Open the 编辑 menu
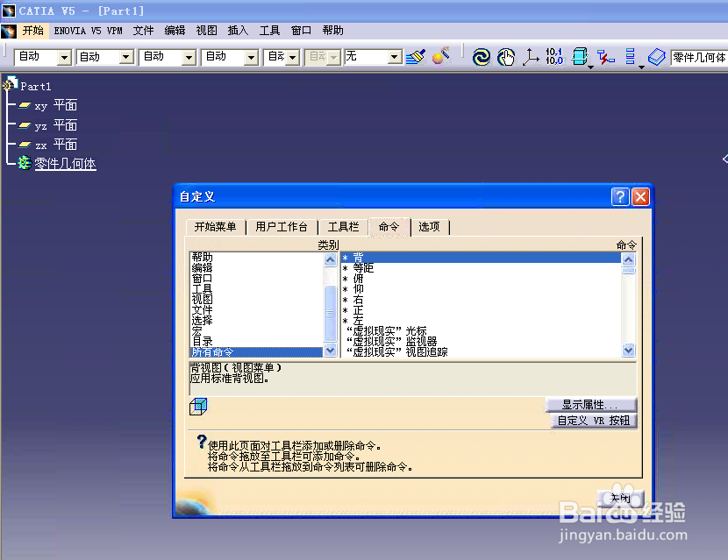 click(175, 31)
